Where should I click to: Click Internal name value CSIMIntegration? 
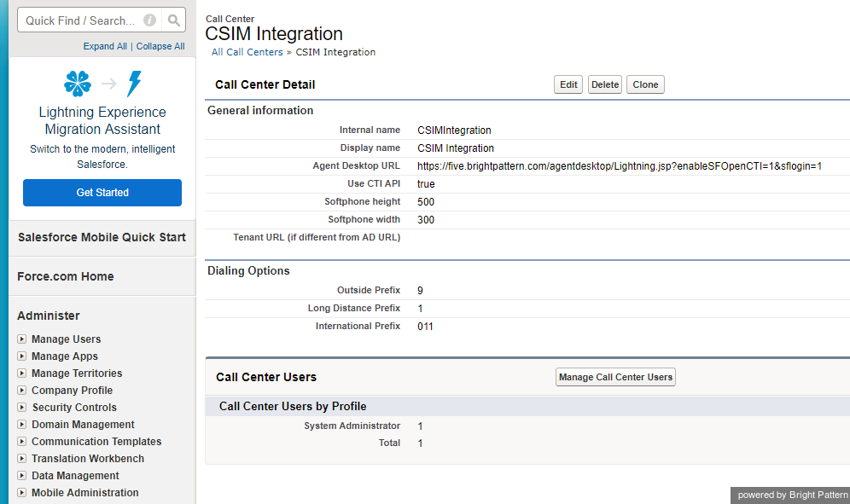[454, 130]
